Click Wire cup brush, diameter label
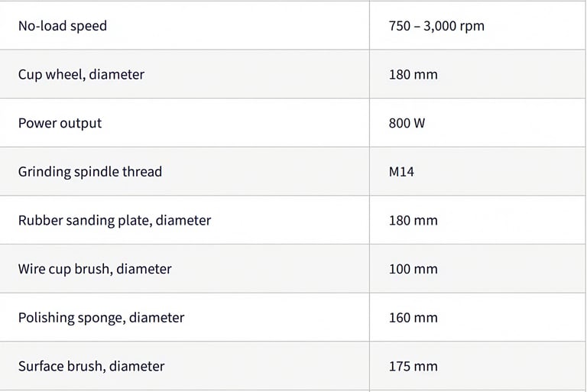This screenshot has height=392, width=587. click(x=95, y=269)
